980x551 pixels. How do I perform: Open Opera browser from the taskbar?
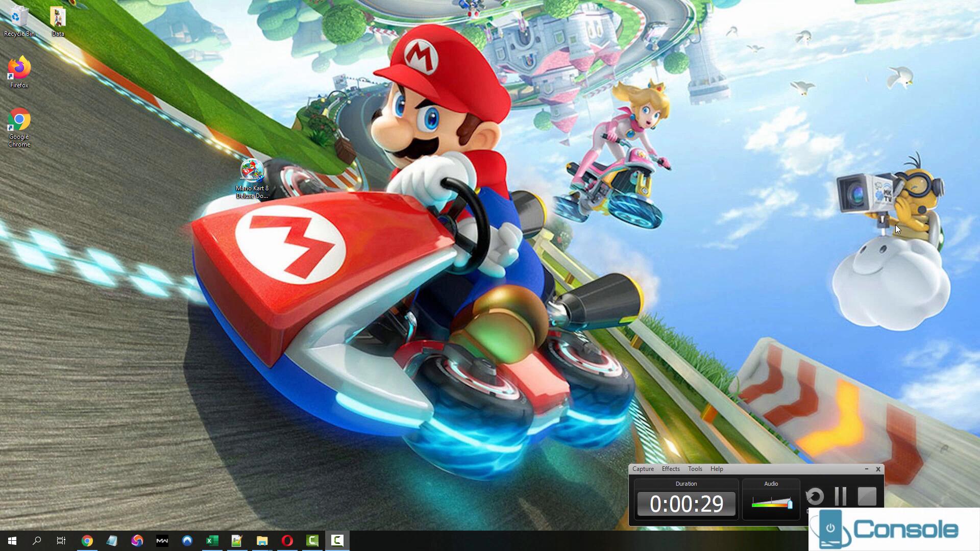point(287,541)
